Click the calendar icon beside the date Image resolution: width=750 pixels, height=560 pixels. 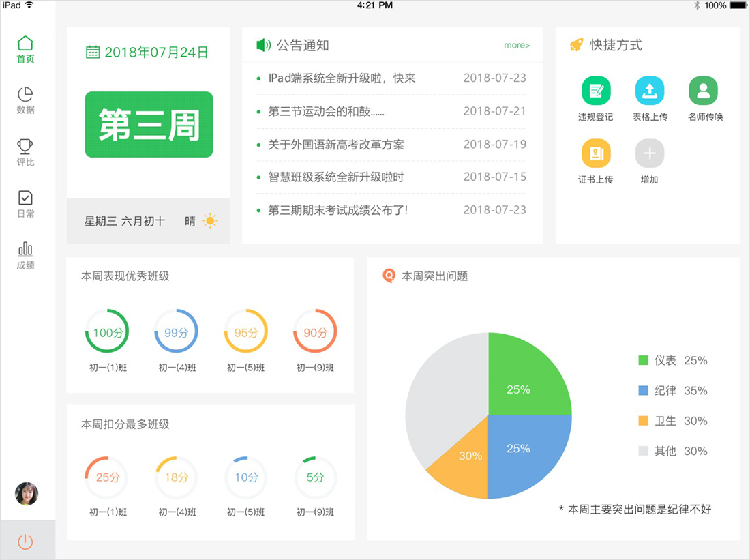[x=93, y=53]
